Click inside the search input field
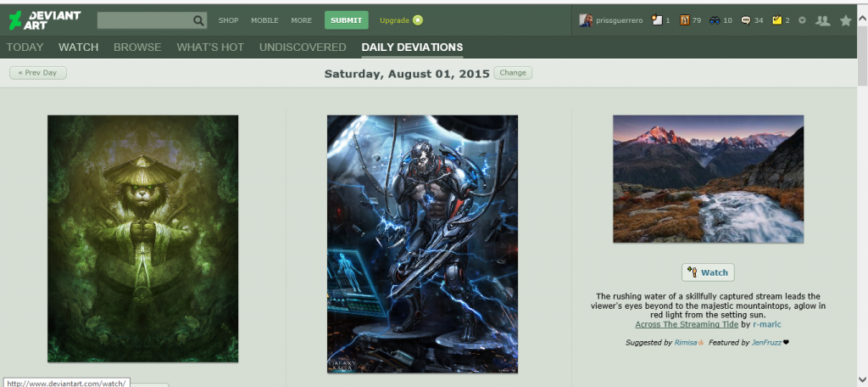The image size is (868, 387). pos(145,20)
